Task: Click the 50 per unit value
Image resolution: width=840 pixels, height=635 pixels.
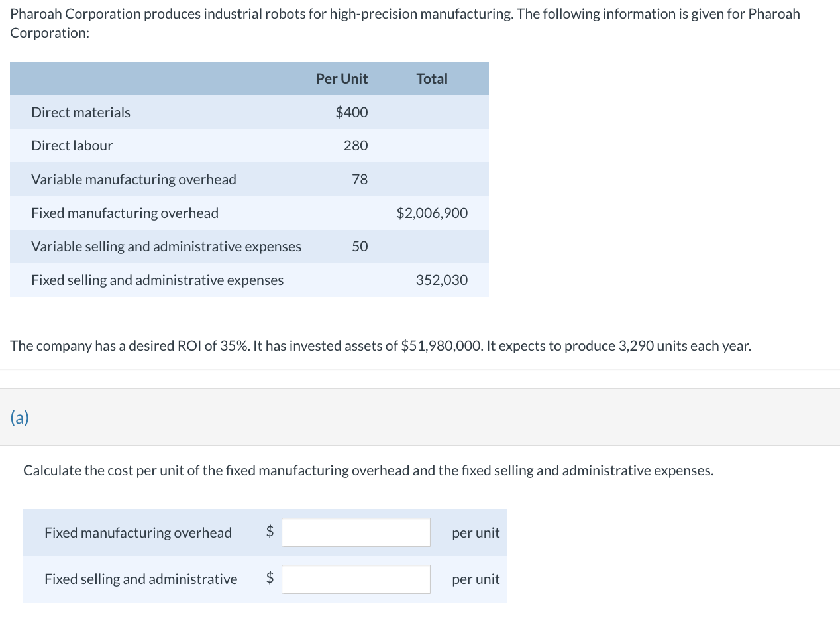Action: point(360,247)
